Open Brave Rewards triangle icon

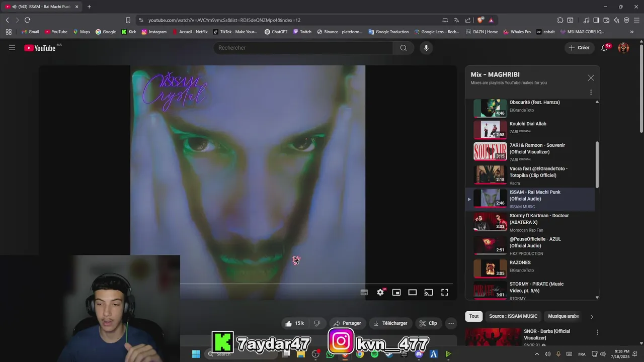pyautogui.click(x=491, y=20)
